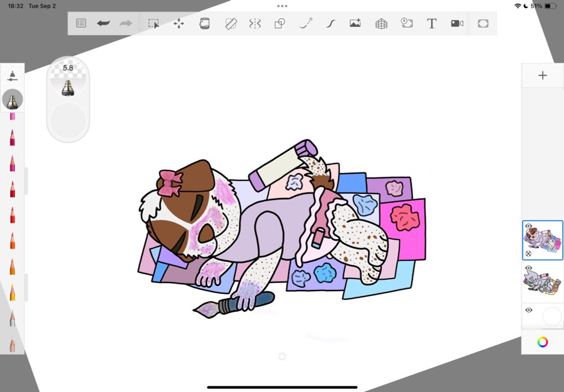This screenshot has width=564, height=392.
Task: Tap the 5.8 brush size puck
Action: pos(68,78)
